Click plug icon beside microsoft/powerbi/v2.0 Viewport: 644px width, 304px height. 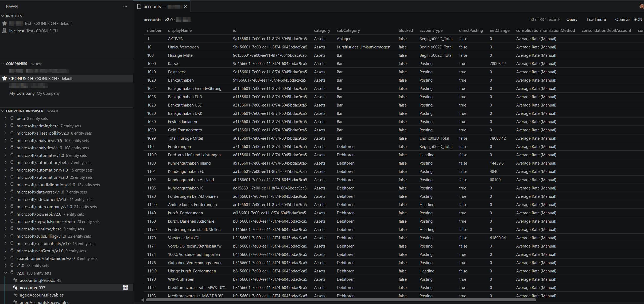[x=12, y=214]
